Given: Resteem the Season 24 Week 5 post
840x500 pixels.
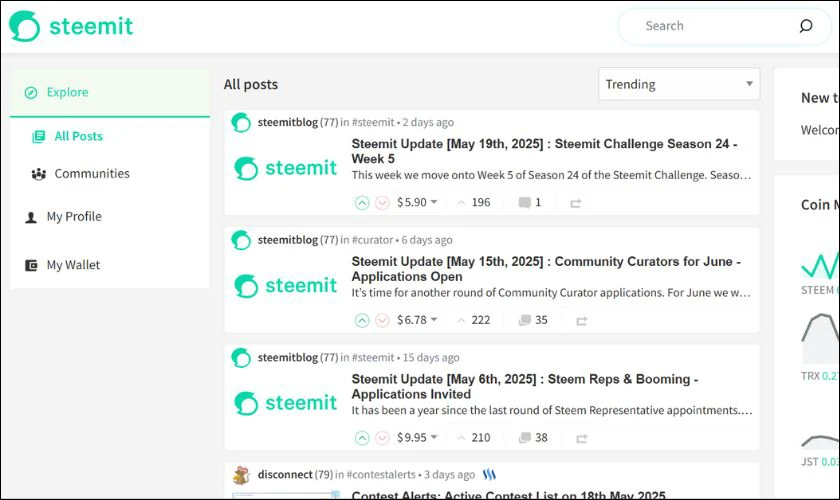Looking at the screenshot, I should [575, 203].
